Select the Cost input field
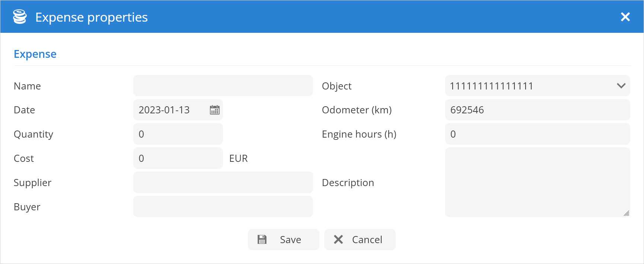 [x=178, y=158]
